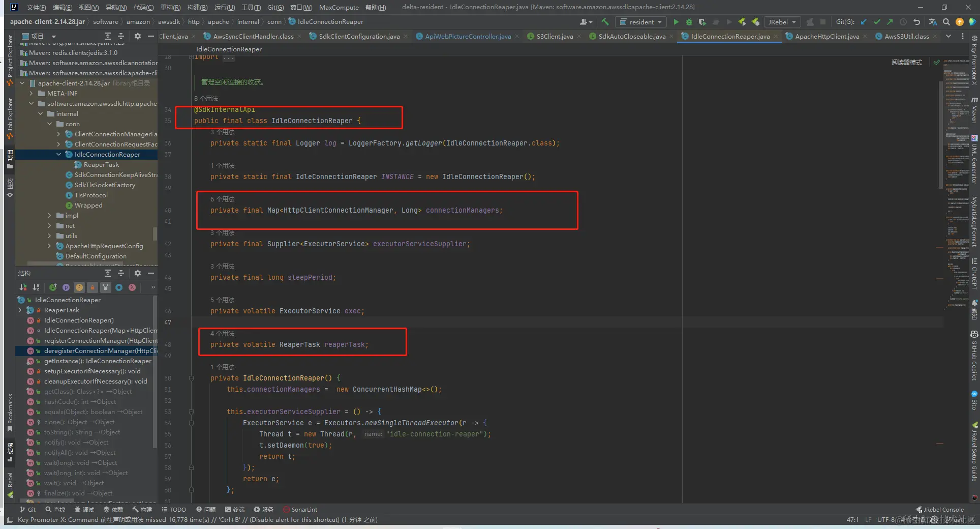Select SdkTlsSocketFactory in project tree
The height and width of the screenshot is (529, 980).
105,185
